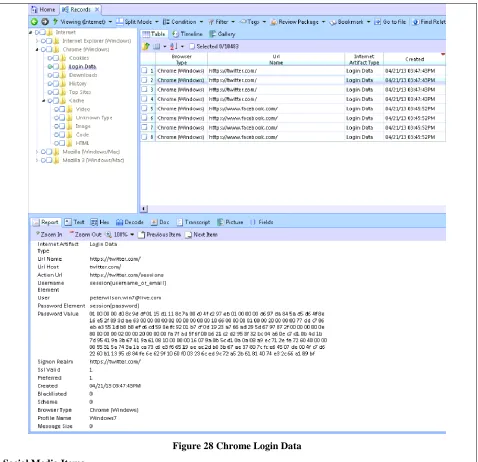Click the Image folder icon under Cache

[x=70, y=126]
